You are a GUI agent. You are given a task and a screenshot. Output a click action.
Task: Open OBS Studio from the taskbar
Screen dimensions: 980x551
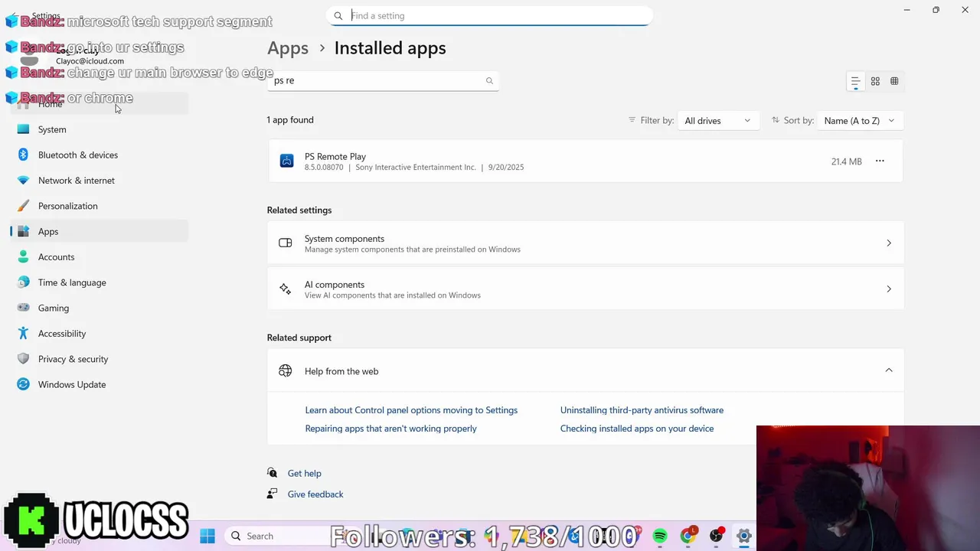716,536
